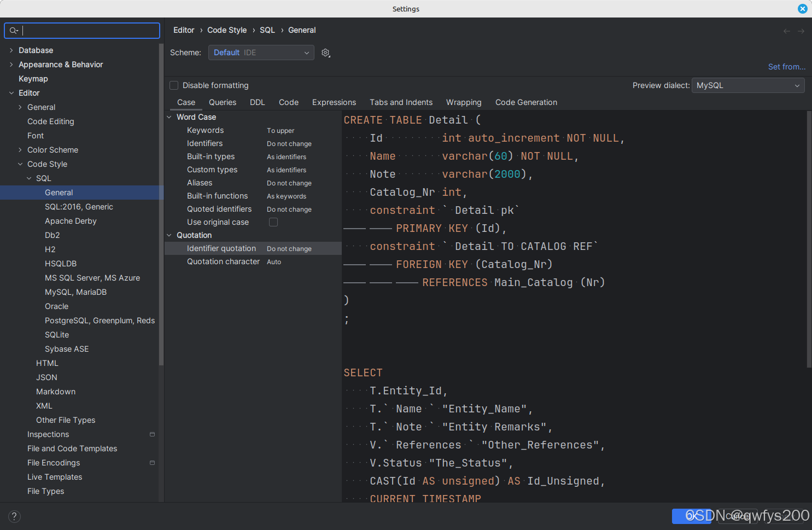This screenshot has height=530, width=812.
Task: Collapse the Code Style node
Action: point(20,164)
